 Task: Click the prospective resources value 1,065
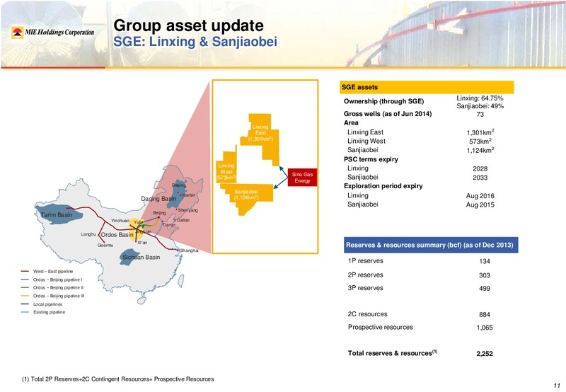click(x=485, y=328)
